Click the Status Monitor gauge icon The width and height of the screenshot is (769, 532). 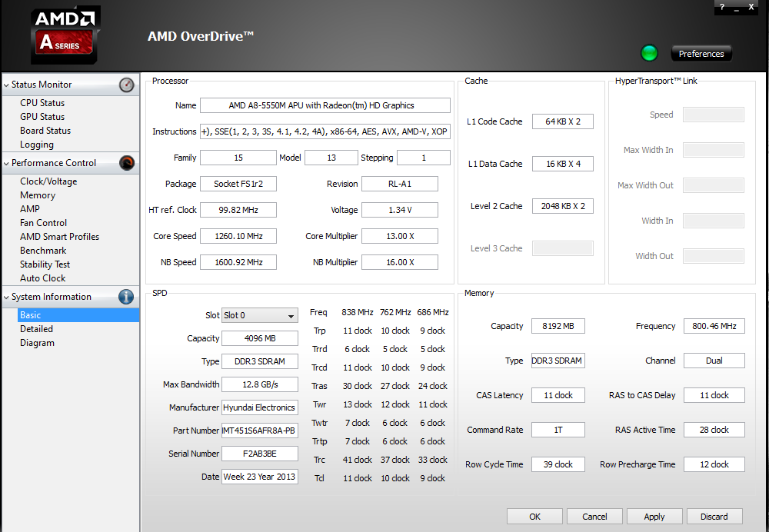(127, 85)
